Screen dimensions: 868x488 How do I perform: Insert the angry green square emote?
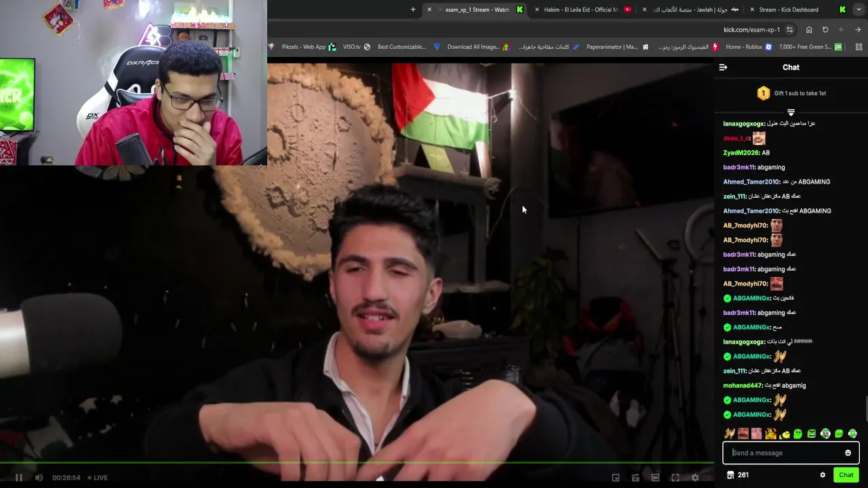812,434
